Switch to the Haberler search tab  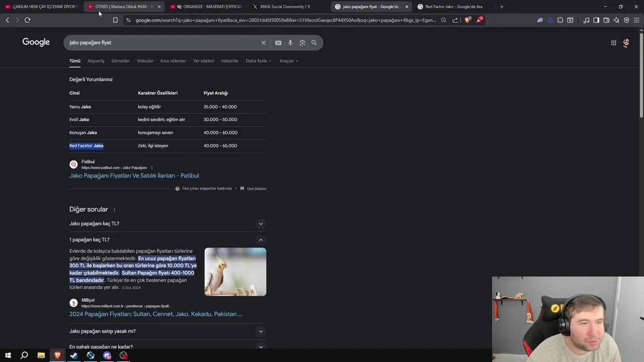click(230, 61)
